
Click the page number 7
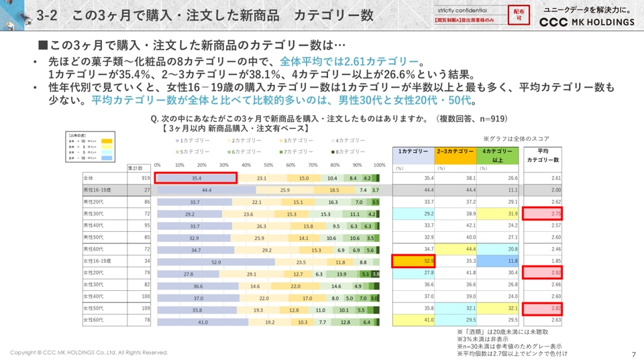tap(634, 354)
